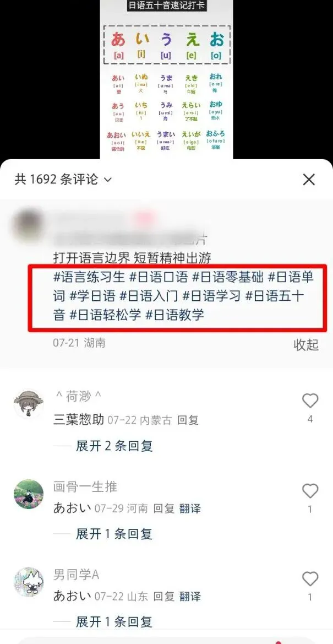The image size is (333, 644).
Task: Tap the #日语教学 hashtag
Action: click(175, 315)
